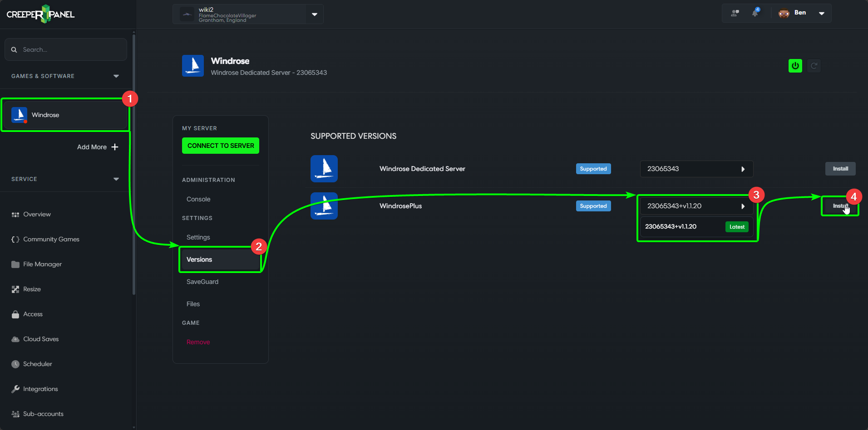Select Windrose in games list
Image resolution: width=868 pixels, height=430 pixels.
(65, 115)
